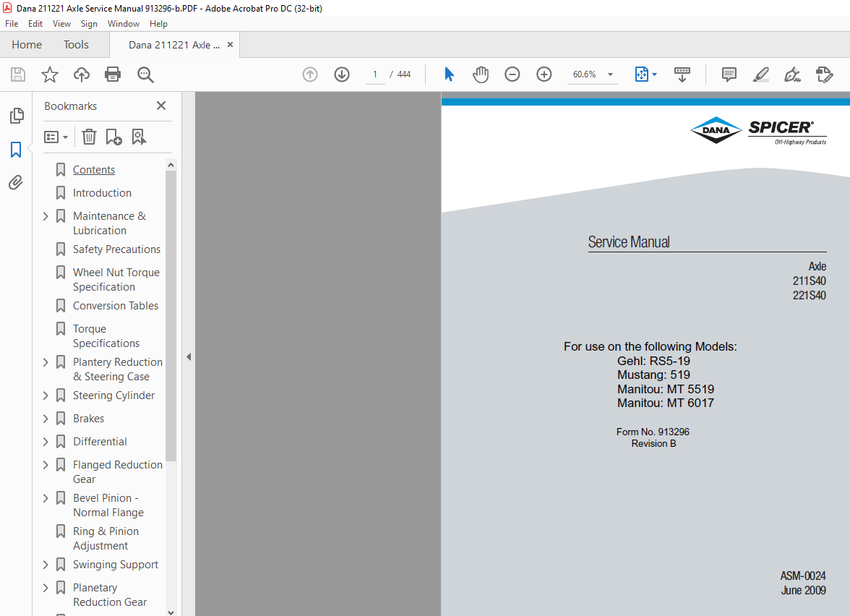Open fit page options dropdown arrow
Image resolution: width=850 pixels, height=616 pixels.
coord(654,74)
